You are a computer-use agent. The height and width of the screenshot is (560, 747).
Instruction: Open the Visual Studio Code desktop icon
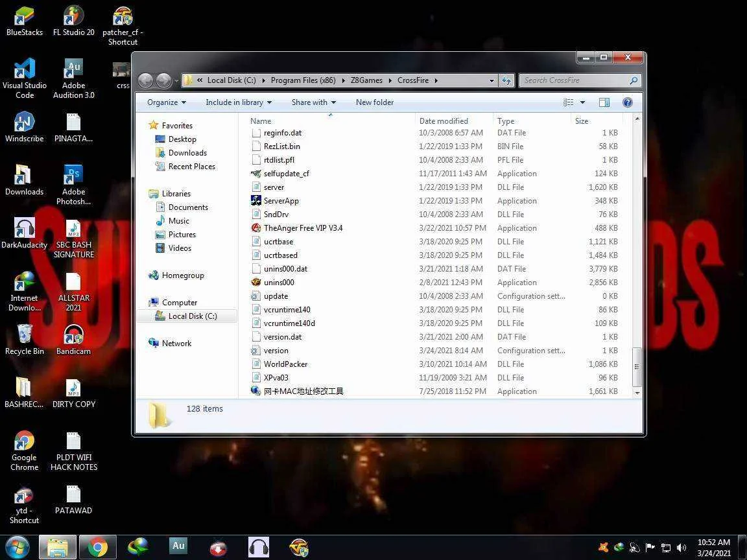[24, 78]
